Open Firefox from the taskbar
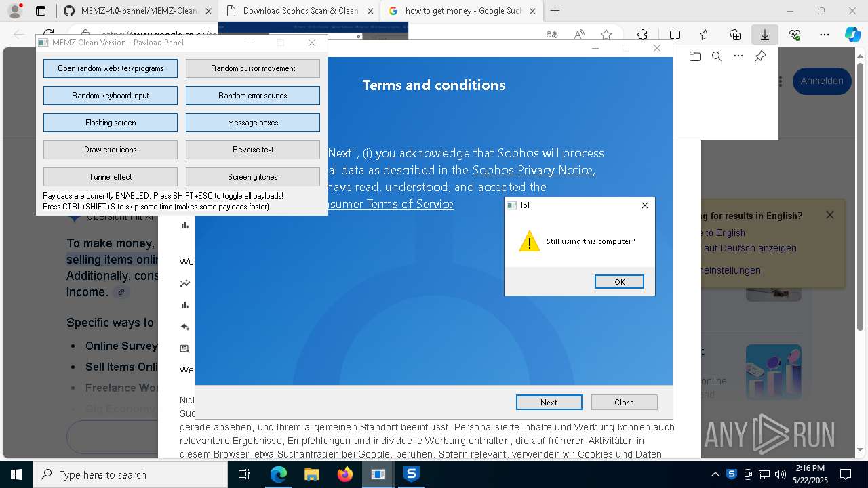Viewport: 868px width, 488px height. 344,474
